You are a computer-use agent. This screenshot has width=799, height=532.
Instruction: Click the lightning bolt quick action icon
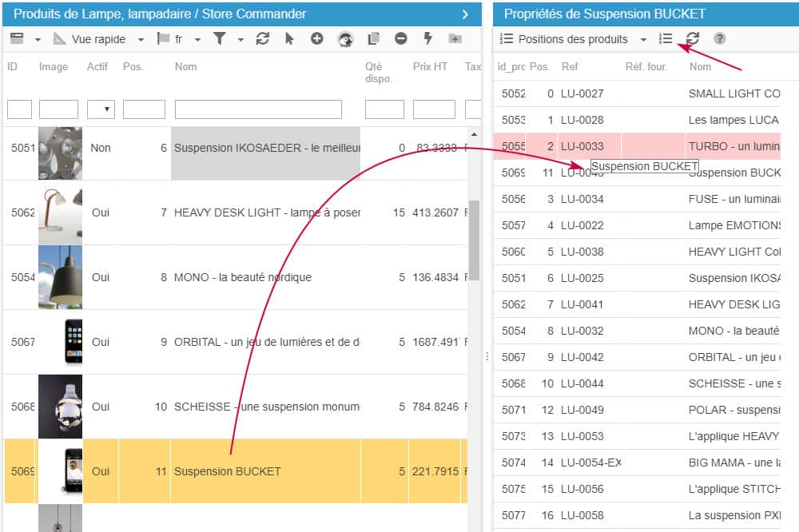pos(427,38)
